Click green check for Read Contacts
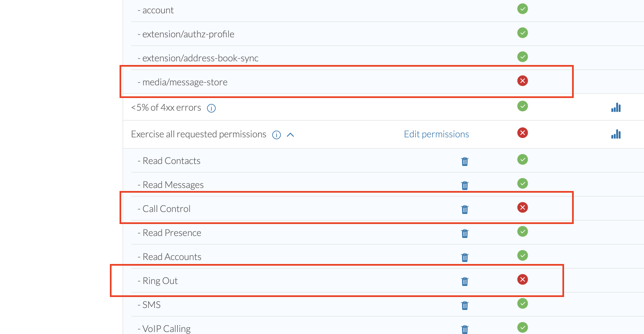The image size is (644, 334). pyautogui.click(x=522, y=159)
